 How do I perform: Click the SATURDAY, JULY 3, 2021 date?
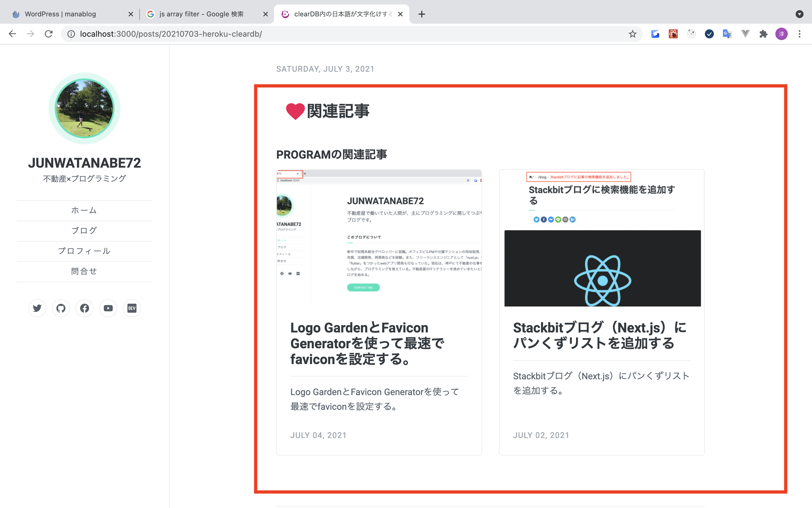coord(325,69)
